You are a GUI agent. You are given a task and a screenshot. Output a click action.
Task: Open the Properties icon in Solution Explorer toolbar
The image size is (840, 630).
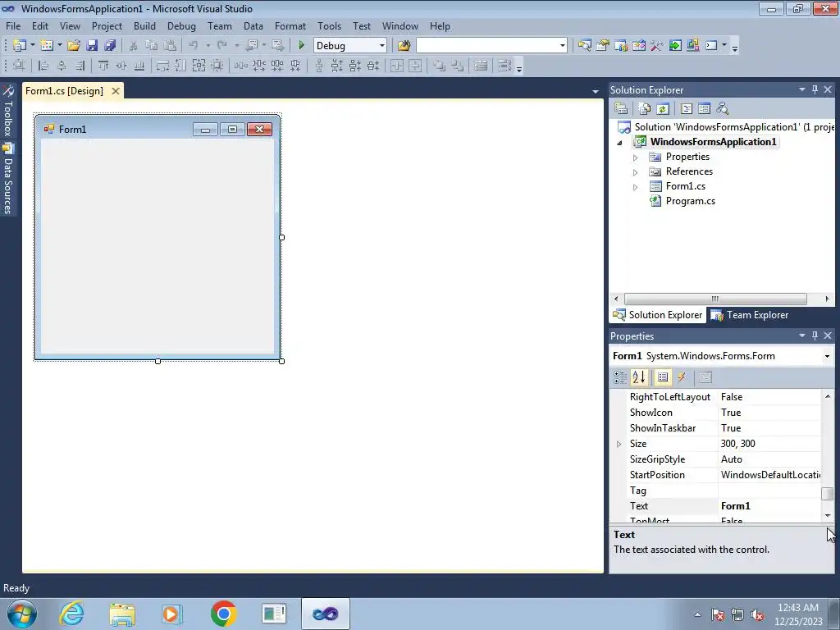point(621,109)
